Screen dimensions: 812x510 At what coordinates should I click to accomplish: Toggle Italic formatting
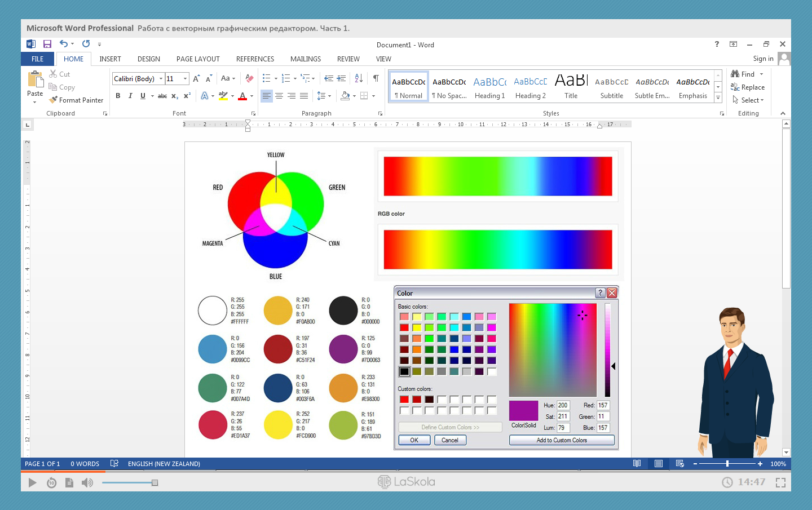(130, 96)
